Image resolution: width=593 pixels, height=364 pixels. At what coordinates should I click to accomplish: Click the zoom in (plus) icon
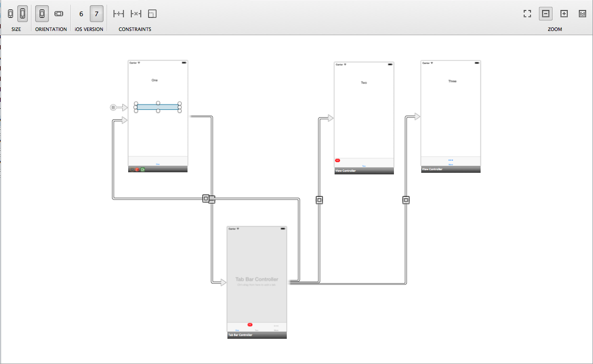click(x=564, y=14)
